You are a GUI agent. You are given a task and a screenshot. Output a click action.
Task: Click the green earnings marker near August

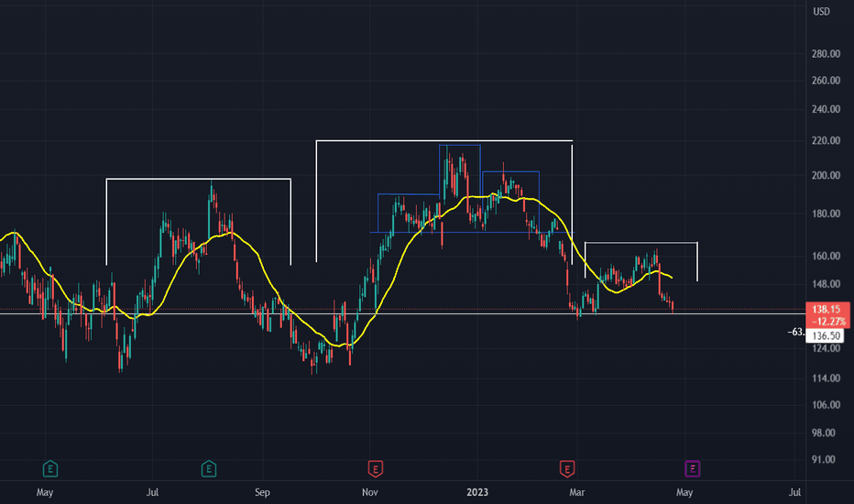(x=209, y=468)
